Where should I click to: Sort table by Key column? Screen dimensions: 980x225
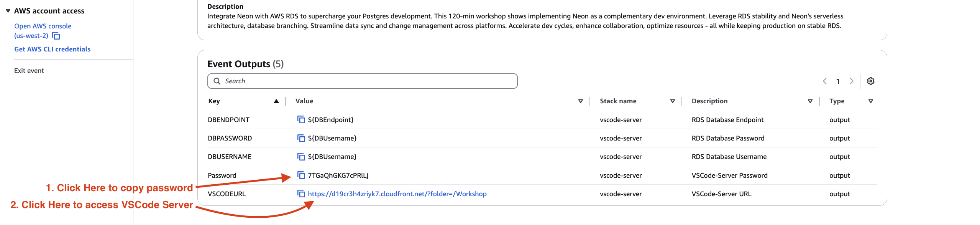(x=276, y=101)
